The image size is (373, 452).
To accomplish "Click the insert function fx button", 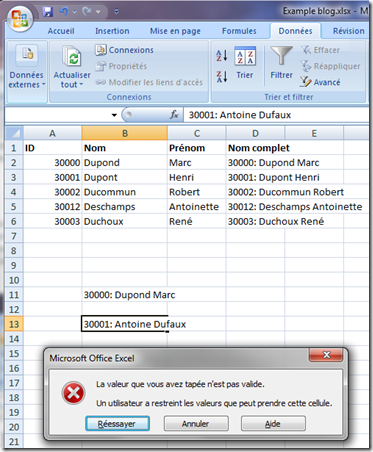I will click(174, 115).
